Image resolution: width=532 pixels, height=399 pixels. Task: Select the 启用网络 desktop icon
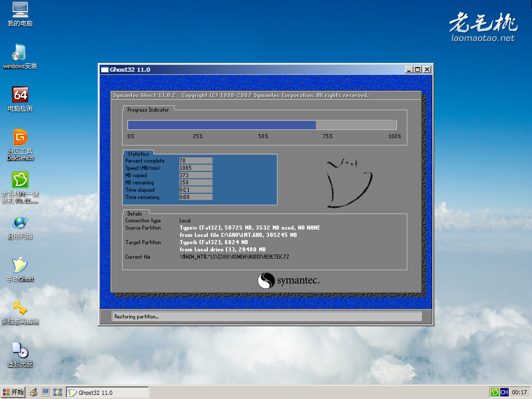(x=20, y=228)
